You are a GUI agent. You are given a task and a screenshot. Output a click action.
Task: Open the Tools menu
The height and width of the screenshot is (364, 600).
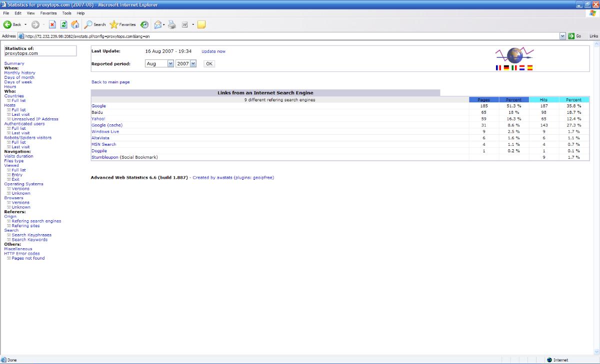[x=66, y=13]
